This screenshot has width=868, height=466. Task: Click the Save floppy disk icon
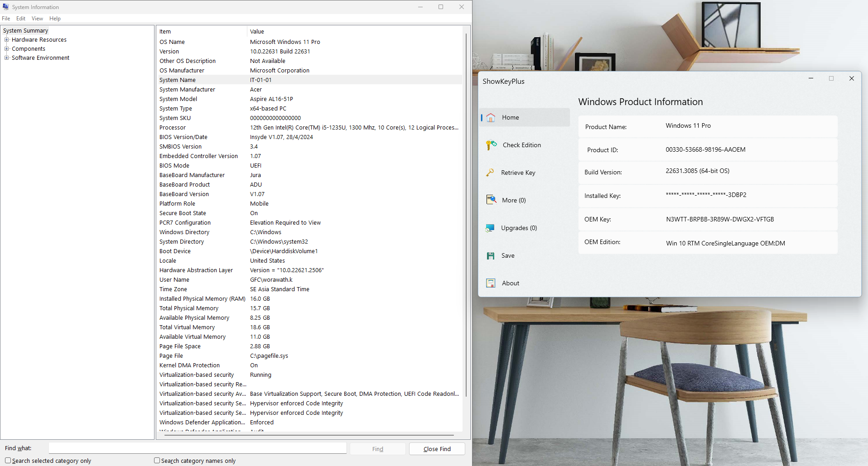click(491, 256)
